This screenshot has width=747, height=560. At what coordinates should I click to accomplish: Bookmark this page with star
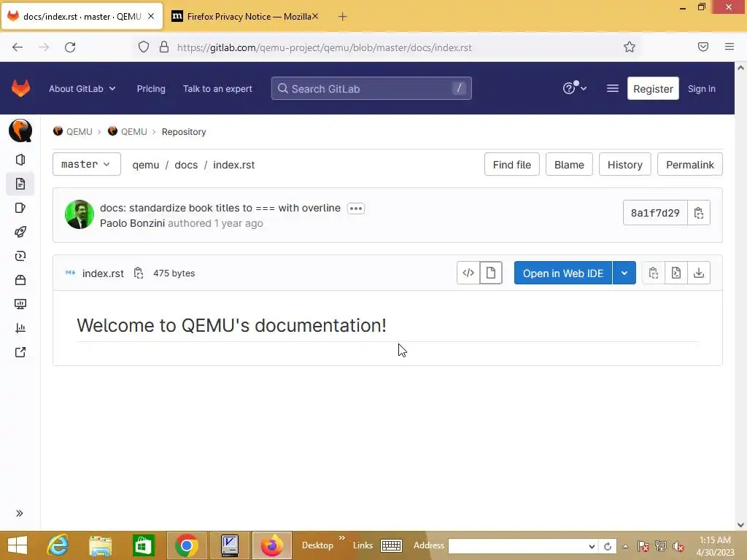(x=630, y=47)
